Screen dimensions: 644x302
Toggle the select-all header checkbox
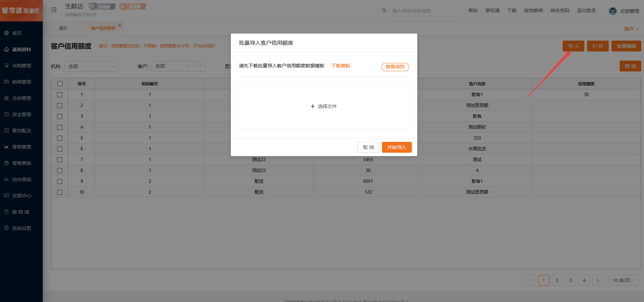pos(60,84)
